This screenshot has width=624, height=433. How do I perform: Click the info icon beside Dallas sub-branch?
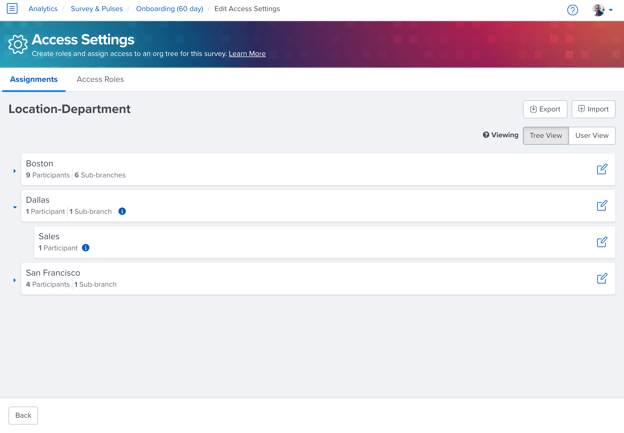tap(122, 211)
